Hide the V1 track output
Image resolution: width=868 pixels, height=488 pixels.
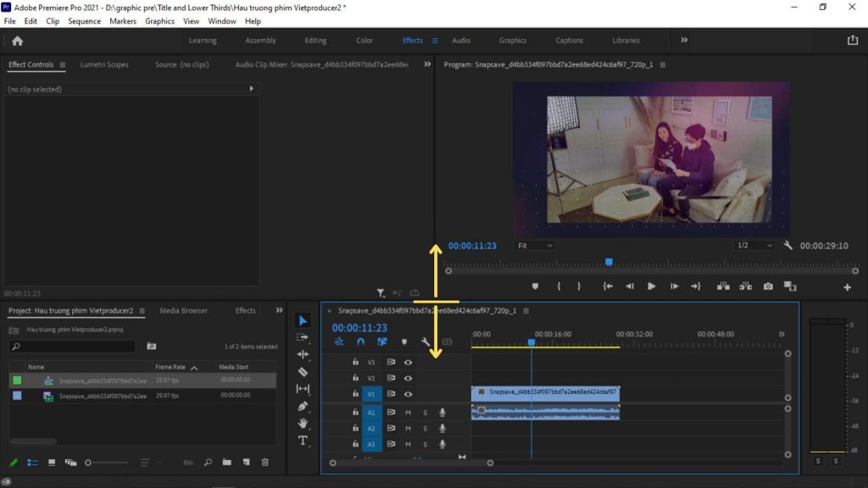[x=408, y=394]
